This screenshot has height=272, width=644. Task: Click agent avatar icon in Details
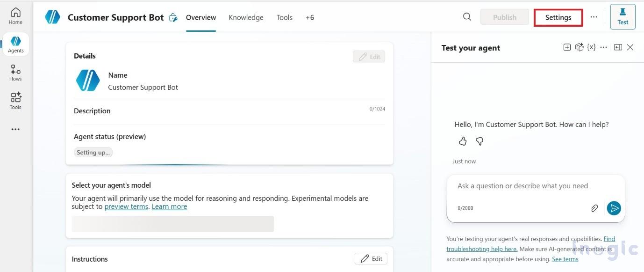click(88, 81)
